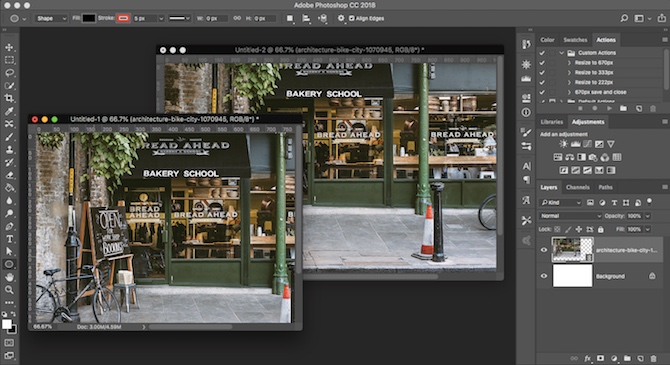Select the Crop tool

[9, 98]
